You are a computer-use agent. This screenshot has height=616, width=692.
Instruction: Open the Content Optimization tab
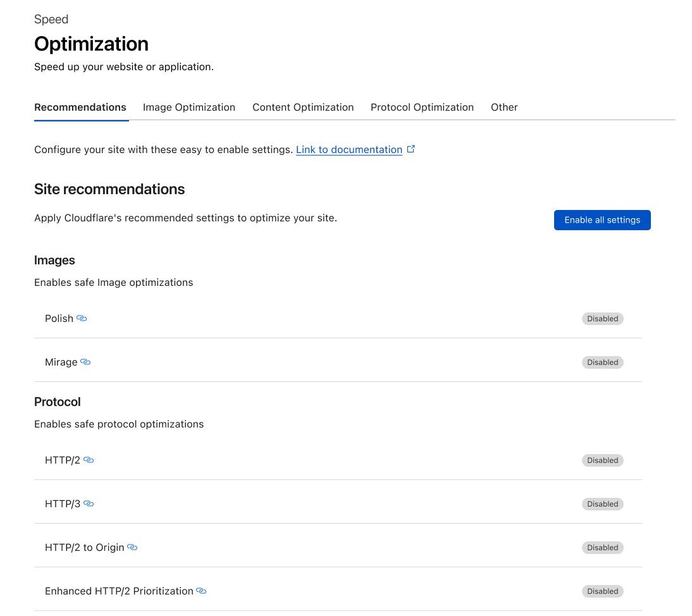click(x=302, y=108)
